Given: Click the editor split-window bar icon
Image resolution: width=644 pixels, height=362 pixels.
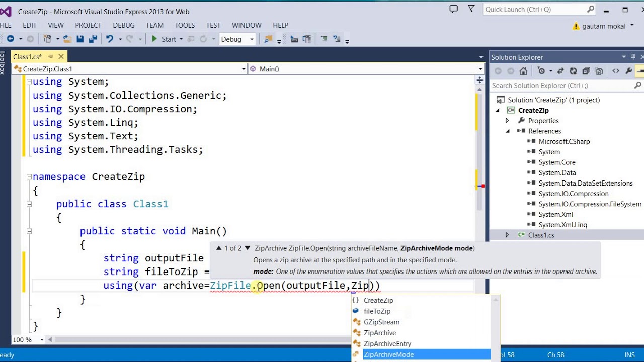Looking at the screenshot, I should pos(479,80).
